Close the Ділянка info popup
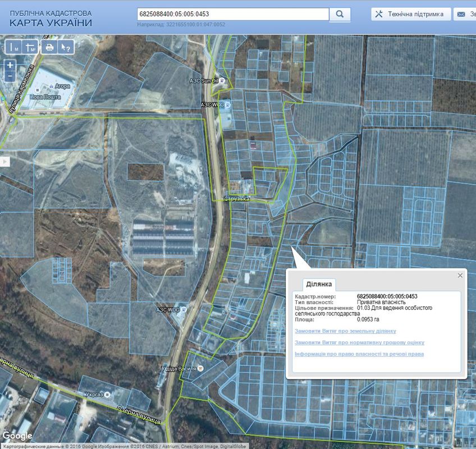This screenshot has width=476, height=449. click(x=460, y=275)
